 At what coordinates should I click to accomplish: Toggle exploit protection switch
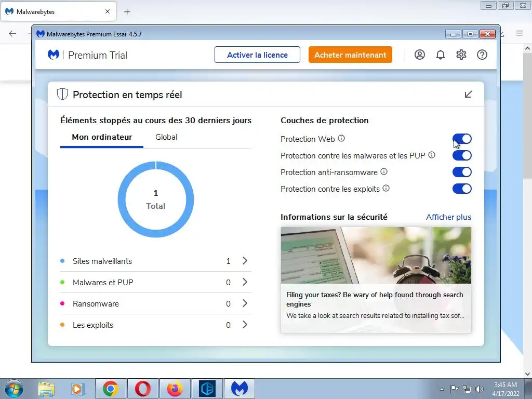tap(462, 189)
